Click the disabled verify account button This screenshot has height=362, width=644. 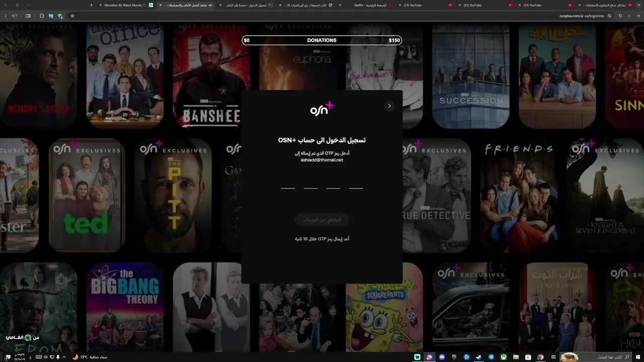pos(322,220)
